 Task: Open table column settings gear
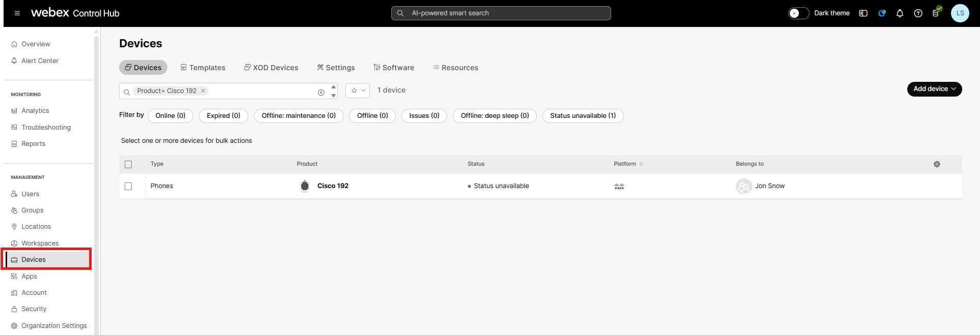point(937,164)
